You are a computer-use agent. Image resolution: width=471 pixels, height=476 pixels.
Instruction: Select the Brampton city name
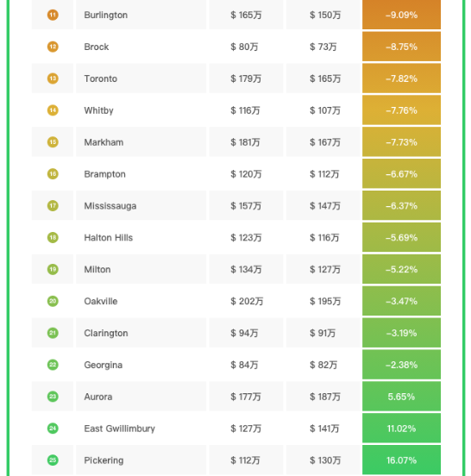pyautogui.click(x=104, y=174)
